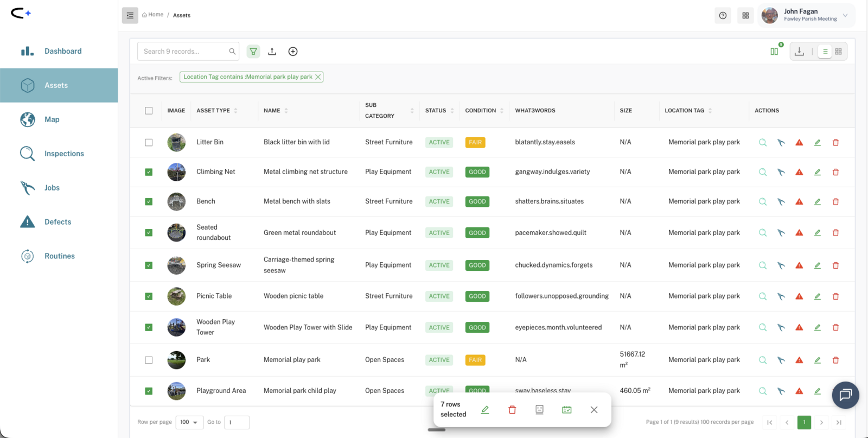This screenshot has height=438, width=868.
Task: Close the 7 rows selected popup
Action: (594, 410)
